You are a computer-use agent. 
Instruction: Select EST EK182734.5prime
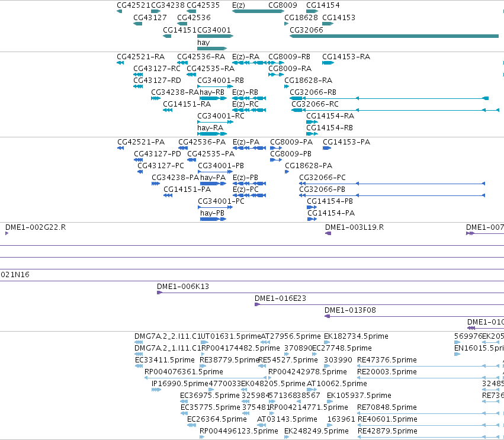pos(356,336)
